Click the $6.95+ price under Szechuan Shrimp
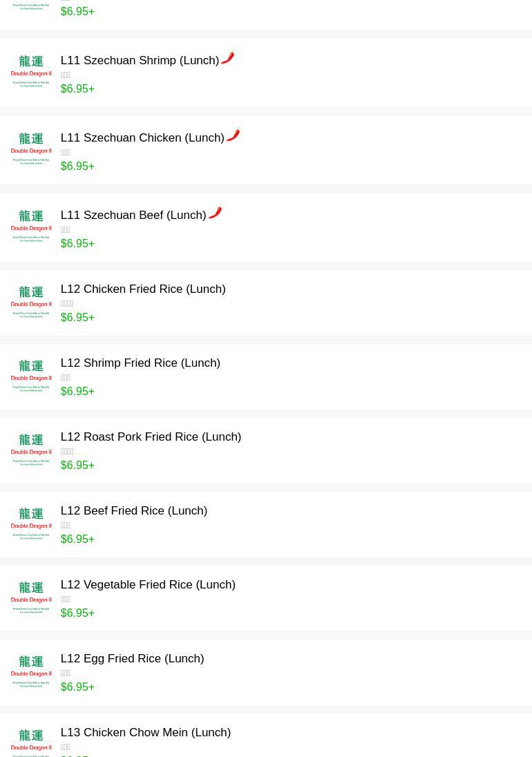The image size is (532, 757). pyautogui.click(x=77, y=89)
